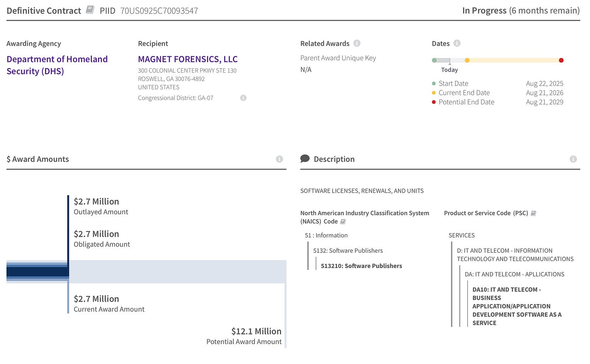Click '300 COLONIAL CENTER PKWY STE 130' address
Screen dimensions: 590x364
tap(187, 71)
